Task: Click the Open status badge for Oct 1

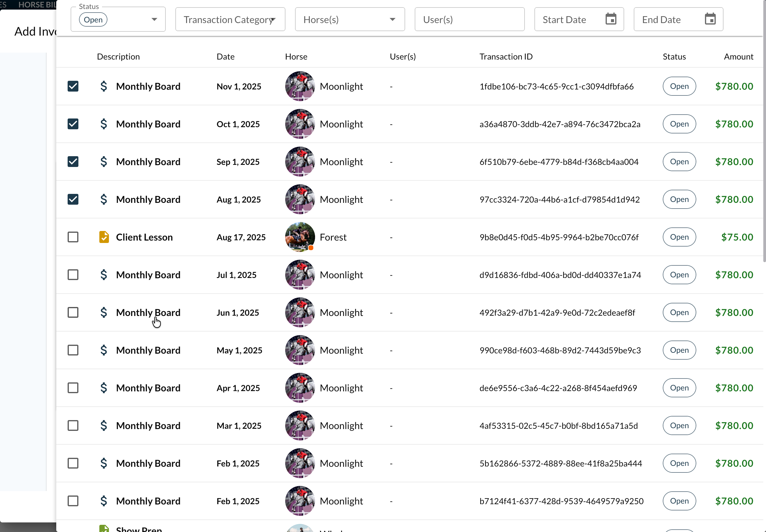Action: click(679, 124)
